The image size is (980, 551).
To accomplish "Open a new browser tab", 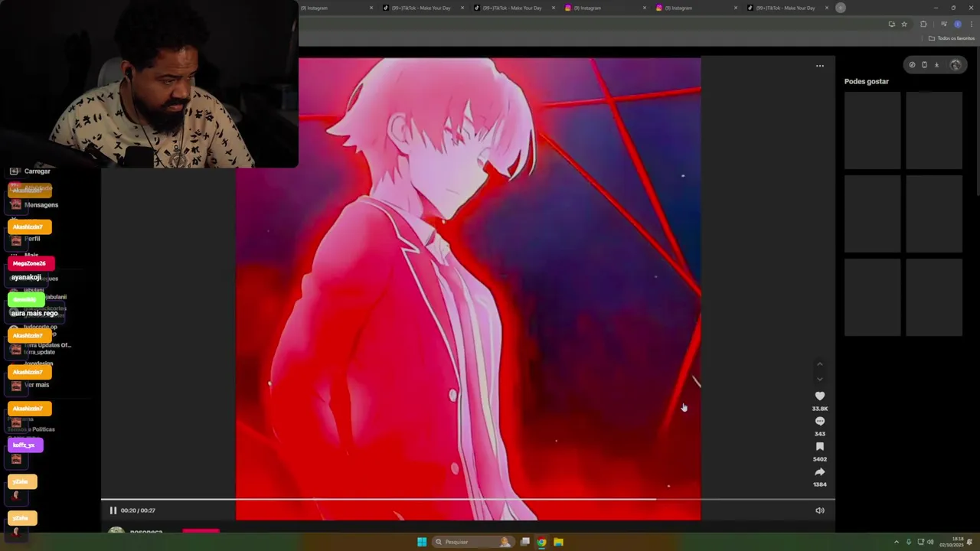I will click(841, 8).
